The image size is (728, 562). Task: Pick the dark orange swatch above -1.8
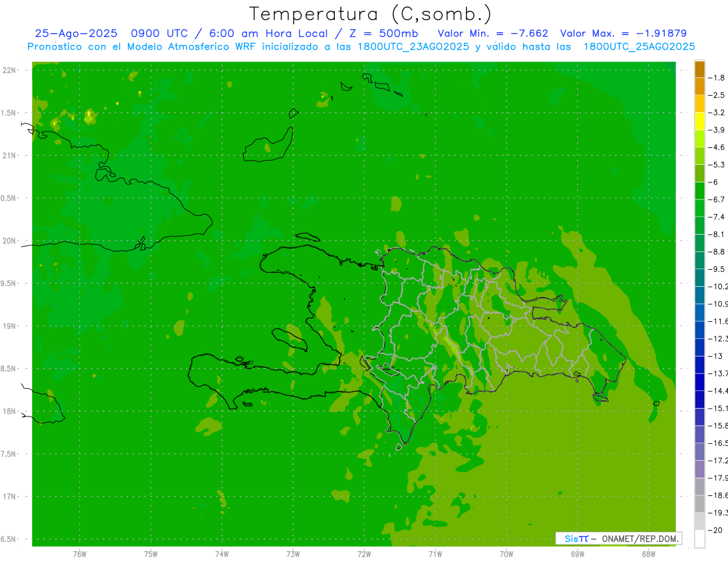pyautogui.click(x=699, y=69)
